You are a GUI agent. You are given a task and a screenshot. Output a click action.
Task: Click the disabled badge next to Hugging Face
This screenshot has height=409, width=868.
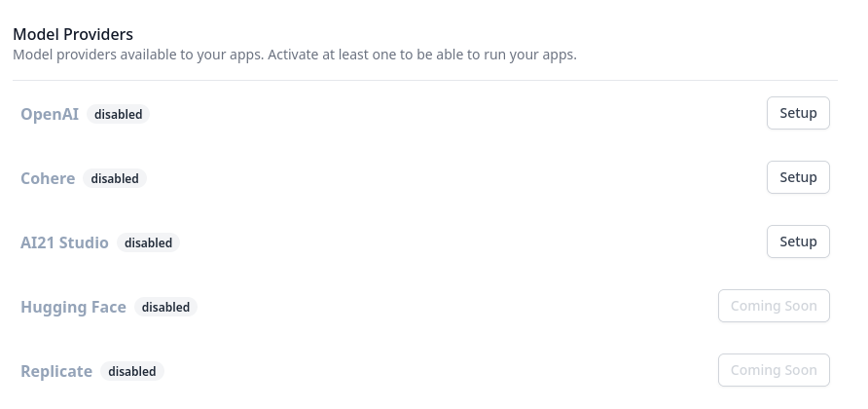coord(165,307)
